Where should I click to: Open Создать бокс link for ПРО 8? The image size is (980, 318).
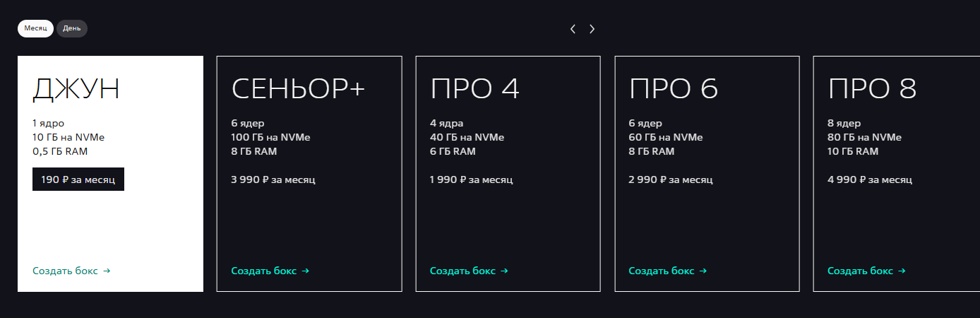[x=861, y=271]
